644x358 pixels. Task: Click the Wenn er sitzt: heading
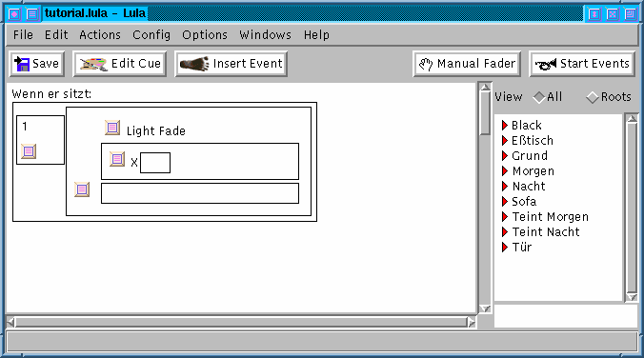[x=51, y=94]
